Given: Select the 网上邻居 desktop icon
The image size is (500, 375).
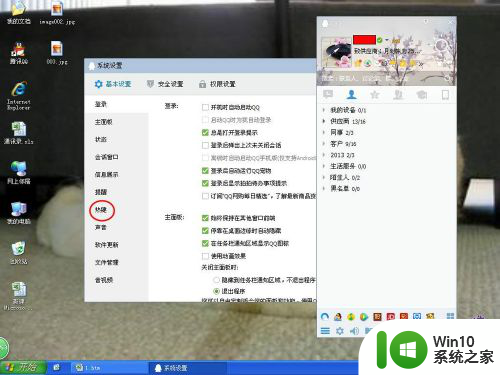Looking at the screenshot, I should [19, 173].
